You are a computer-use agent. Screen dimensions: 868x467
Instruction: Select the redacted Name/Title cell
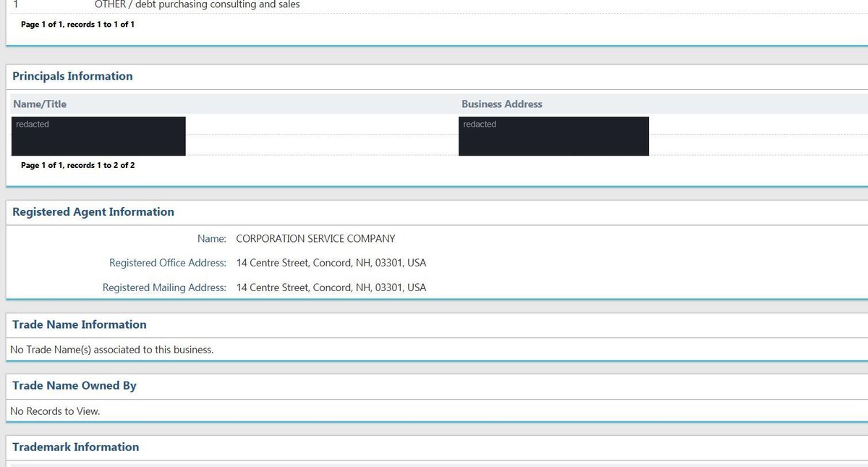point(98,136)
